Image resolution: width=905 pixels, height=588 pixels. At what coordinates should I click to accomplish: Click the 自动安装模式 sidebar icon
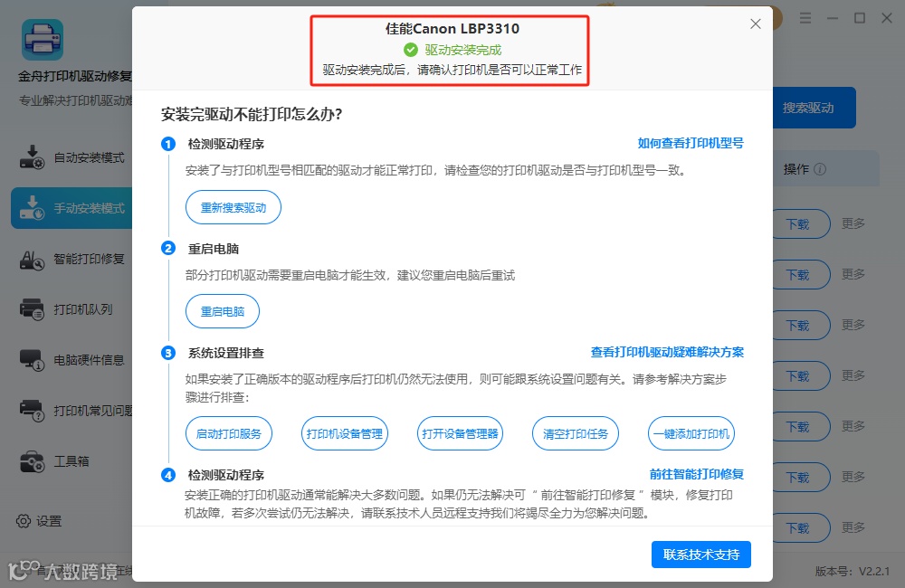[32, 157]
